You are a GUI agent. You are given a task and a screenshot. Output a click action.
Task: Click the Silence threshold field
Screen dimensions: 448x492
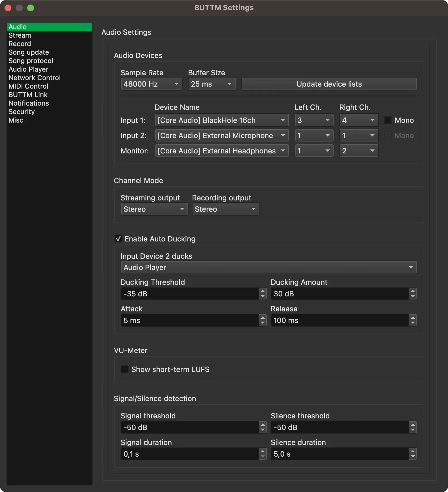(340, 427)
